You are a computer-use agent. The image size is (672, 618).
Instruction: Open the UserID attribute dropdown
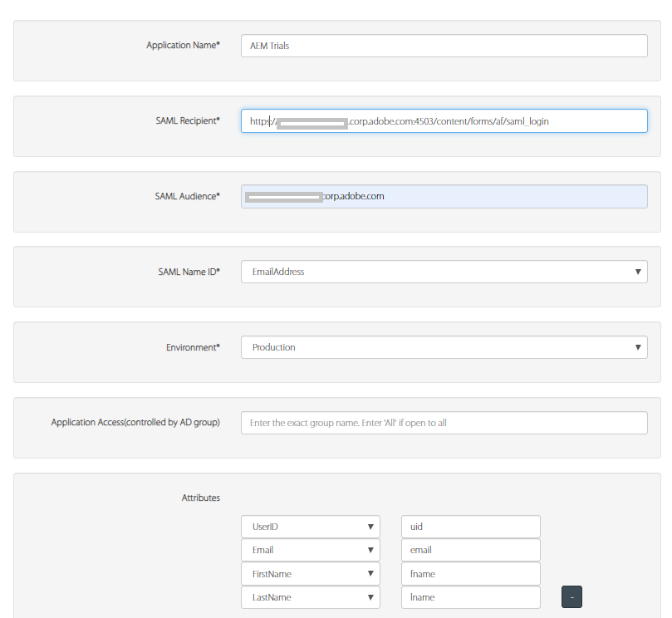[310, 526]
